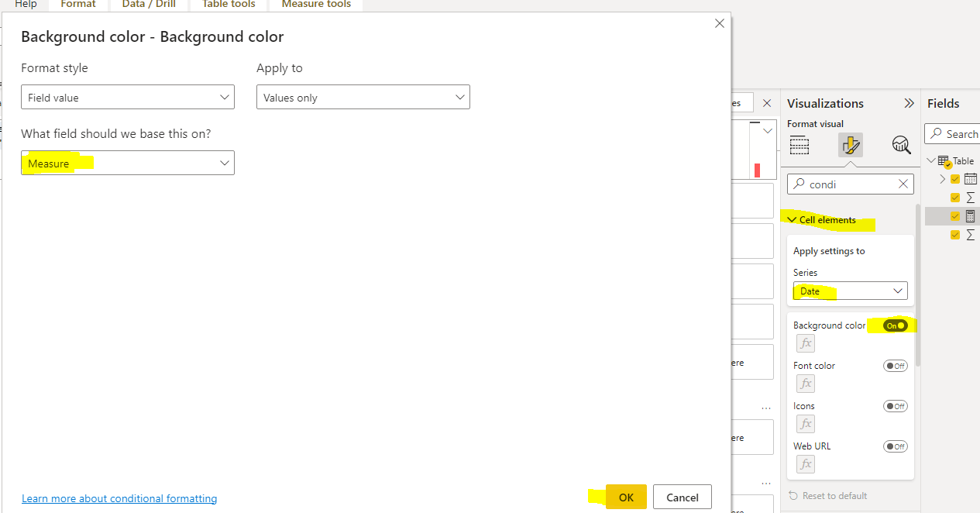Click the magnifier icon in the Fields search box
The height and width of the screenshot is (513, 980).
(936, 133)
